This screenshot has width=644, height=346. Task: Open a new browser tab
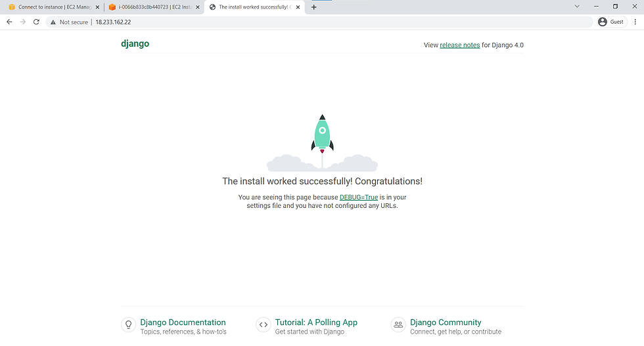314,7
